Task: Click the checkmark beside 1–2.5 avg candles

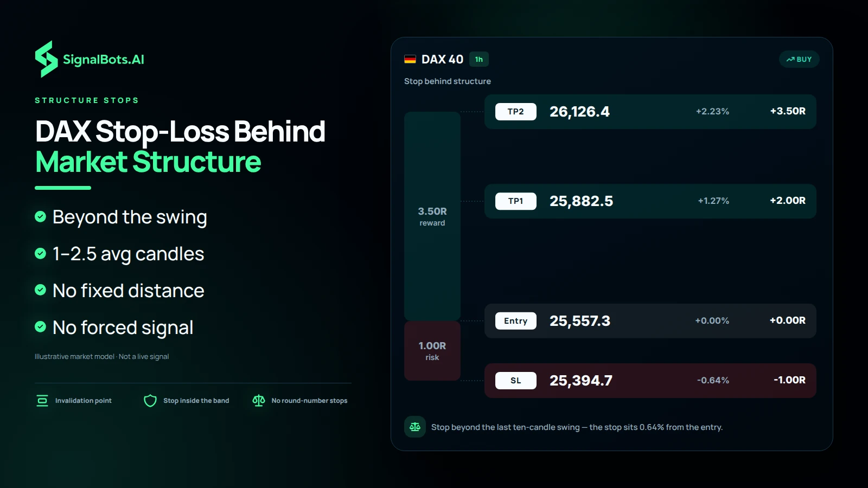Action: click(x=40, y=253)
